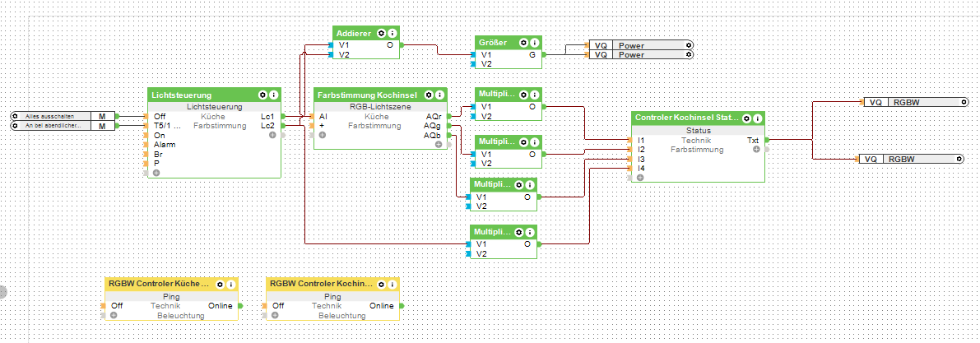Viewport: 980px width, 343px height.
Task: Click info icon of RGBW Controler Küche block
Action: (230, 285)
